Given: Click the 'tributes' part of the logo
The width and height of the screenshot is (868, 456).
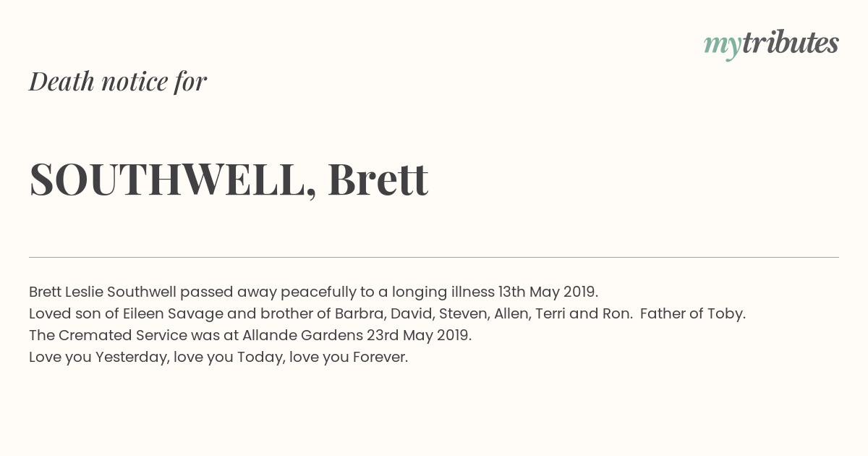Looking at the screenshot, I should [x=791, y=43].
